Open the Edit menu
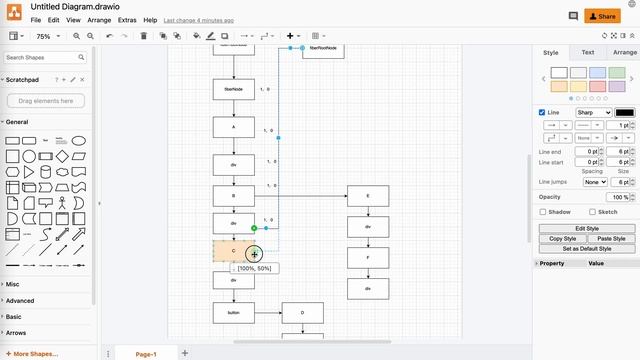 [x=53, y=20]
